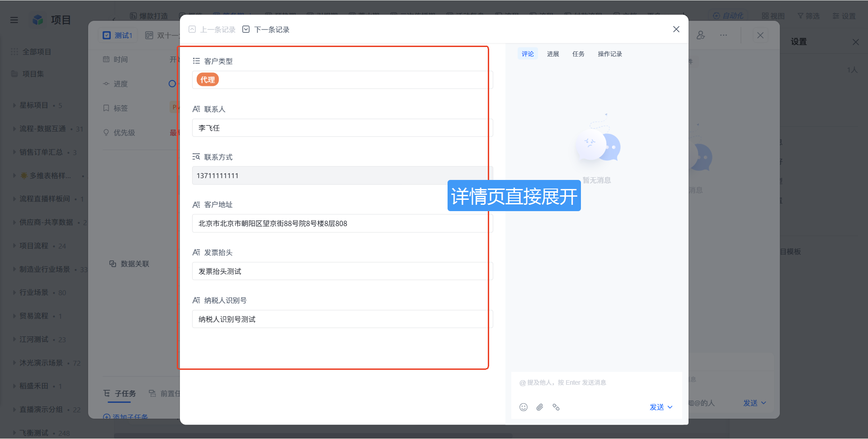868x439 pixels.
Task: Go to the previous record (上一条记录)
Action: (x=212, y=29)
